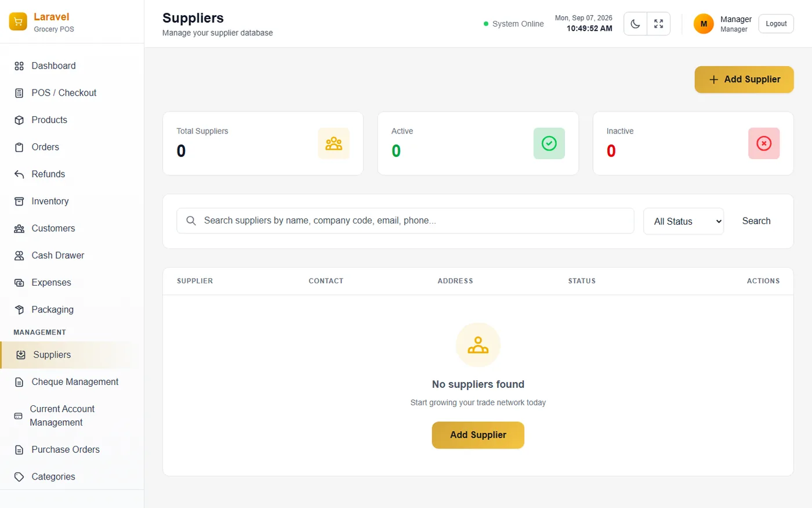Image resolution: width=812 pixels, height=508 pixels.
Task: Click the Cash Drawer icon
Action: (19, 255)
